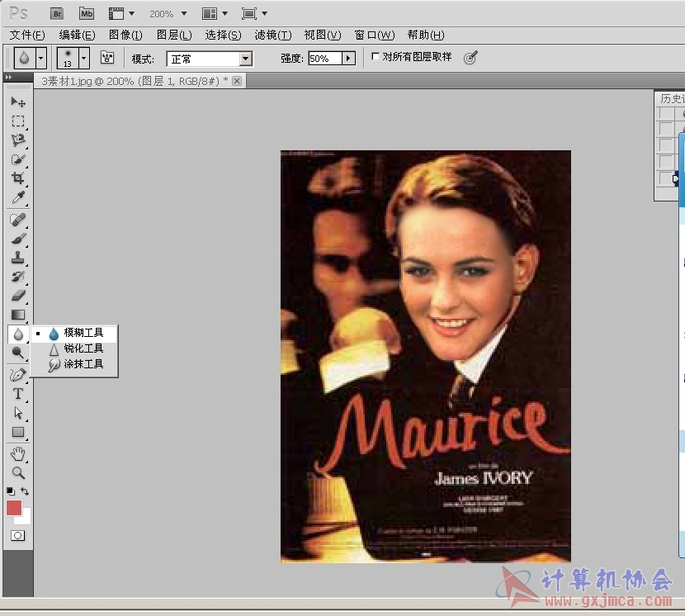Open the tool preset picker dropdown
Screen dimensions: 685x616
tap(41, 58)
